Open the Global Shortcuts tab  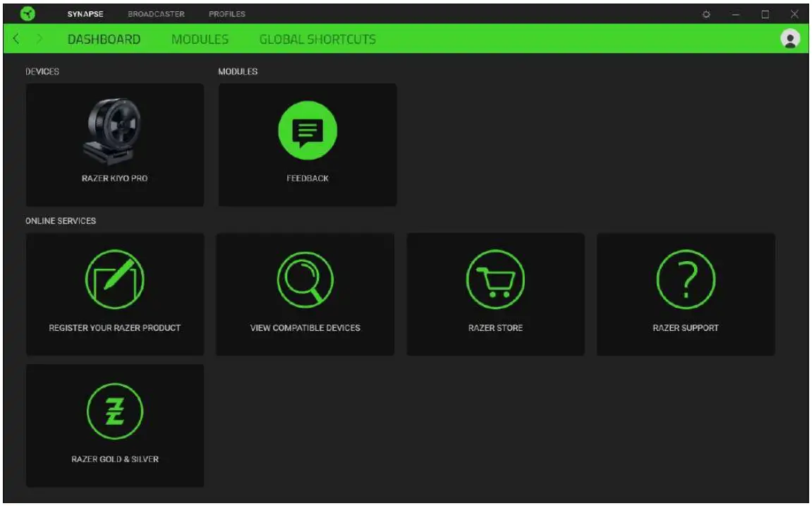[x=317, y=40]
